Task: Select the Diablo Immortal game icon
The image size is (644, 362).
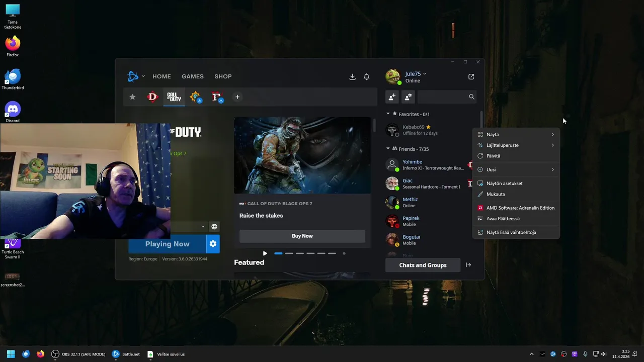Action: (217, 97)
